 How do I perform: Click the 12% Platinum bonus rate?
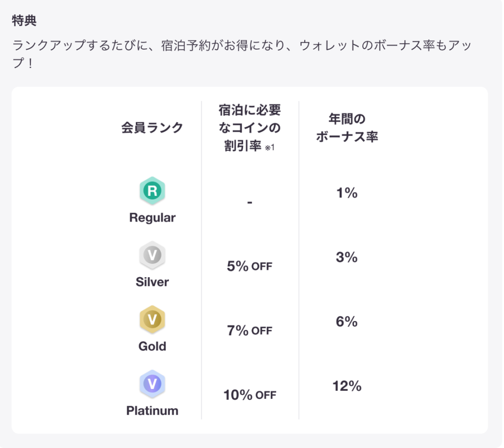click(x=347, y=386)
